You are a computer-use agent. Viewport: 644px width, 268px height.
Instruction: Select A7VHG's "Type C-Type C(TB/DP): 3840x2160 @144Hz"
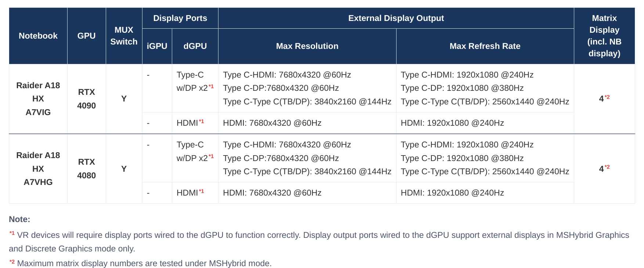[307, 171]
